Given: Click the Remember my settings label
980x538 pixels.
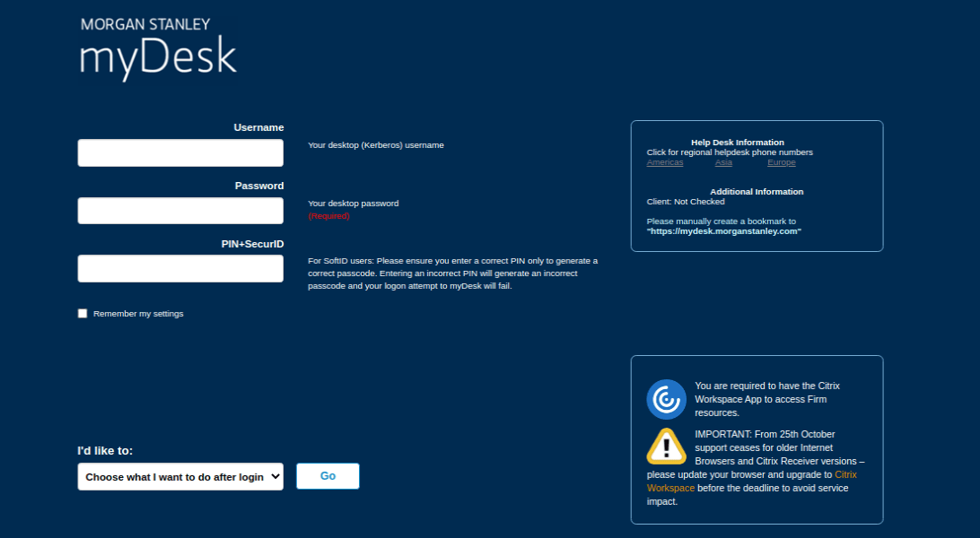Looking at the screenshot, I should tap(138, 313).
